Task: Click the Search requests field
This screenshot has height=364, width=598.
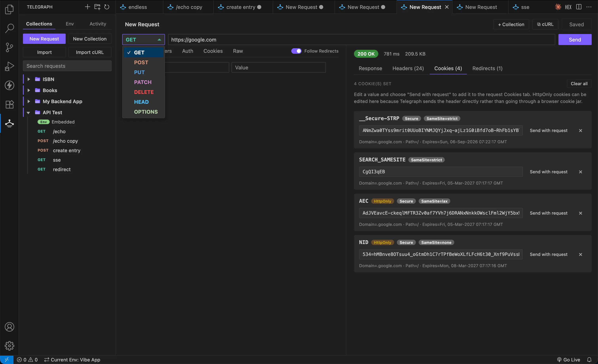Action: (67, 66)
